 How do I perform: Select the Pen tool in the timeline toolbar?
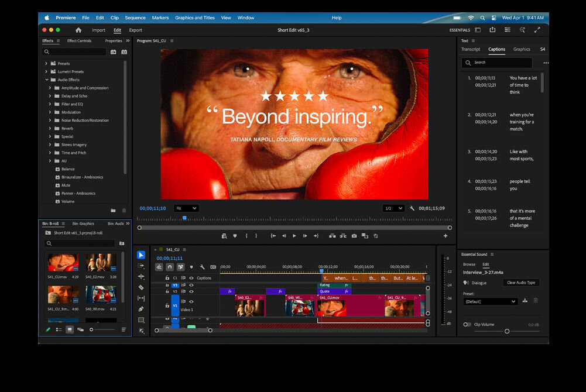[141, 308]
